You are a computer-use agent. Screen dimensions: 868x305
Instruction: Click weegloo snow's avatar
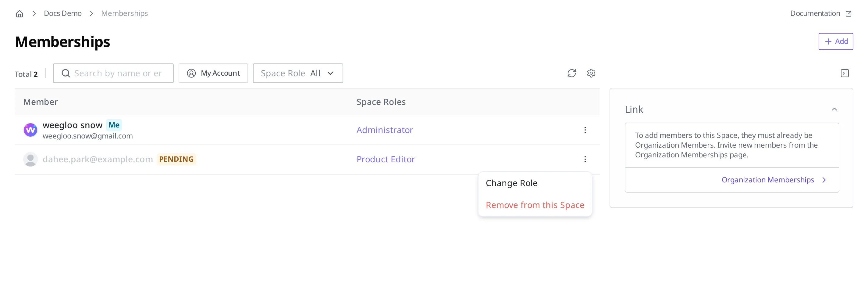tap(30, 130)
